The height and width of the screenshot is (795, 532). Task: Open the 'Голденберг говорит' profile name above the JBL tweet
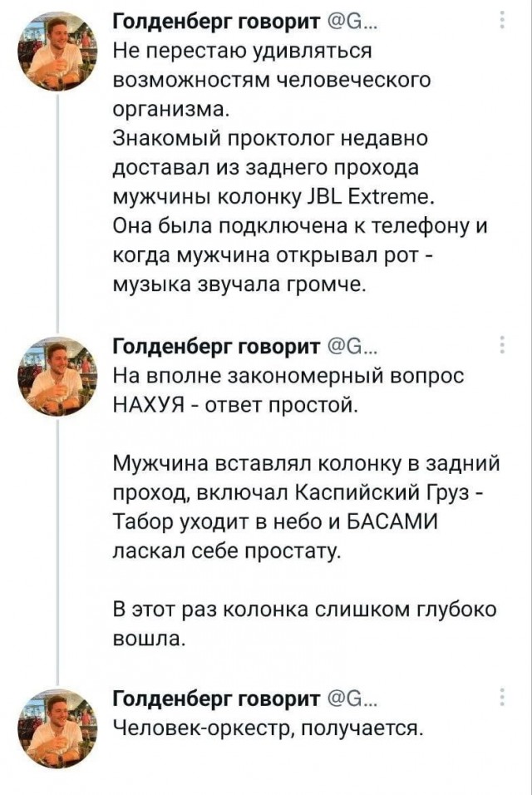216,20
